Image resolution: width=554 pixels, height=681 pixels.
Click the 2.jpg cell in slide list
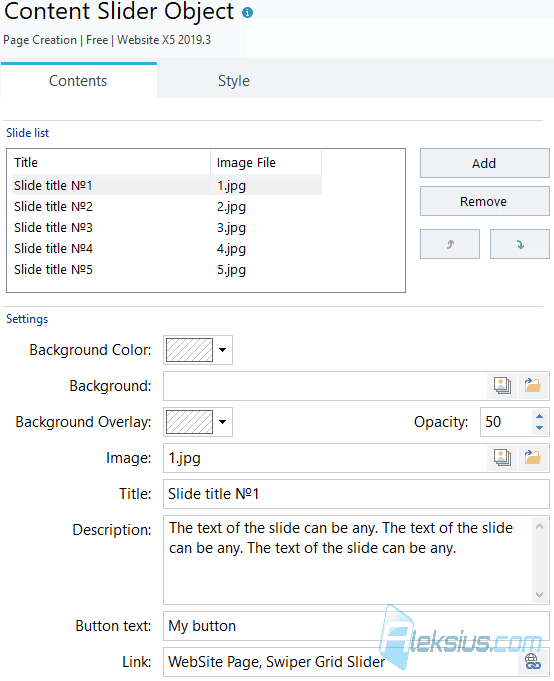click(x=231, y=207)
